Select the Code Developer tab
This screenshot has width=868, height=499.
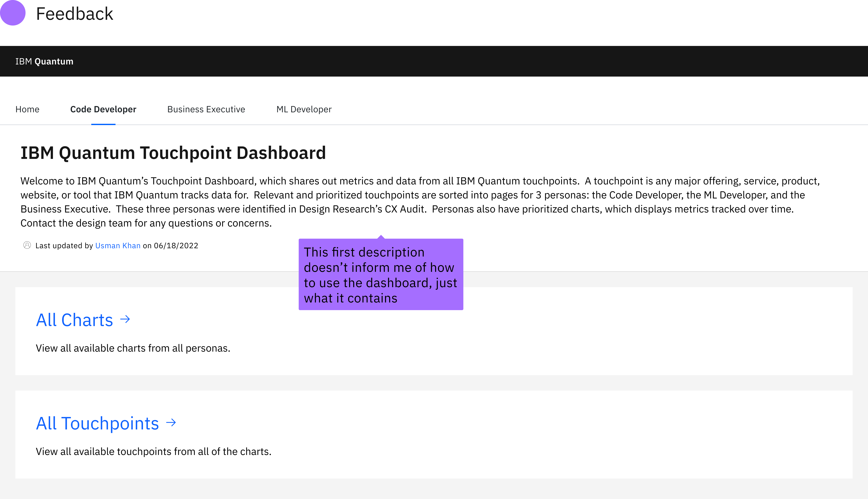(x=103, y=109)
